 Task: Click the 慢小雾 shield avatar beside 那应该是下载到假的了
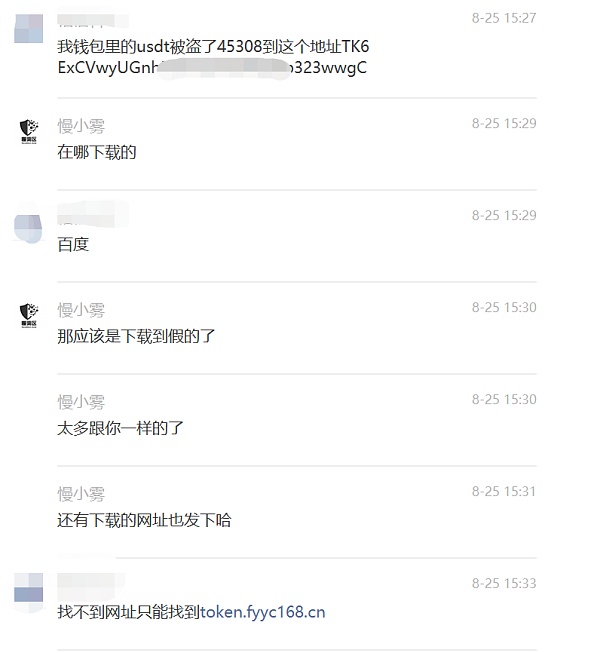29,315
